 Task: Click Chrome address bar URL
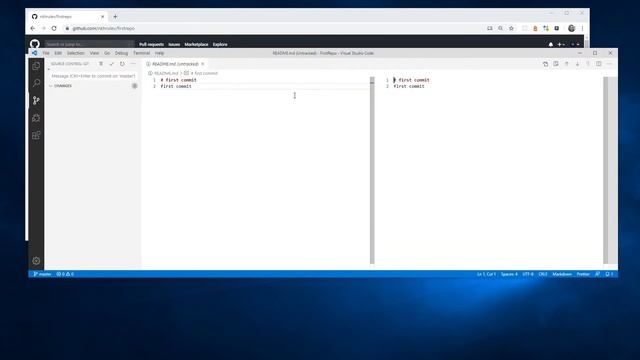(x=104, y=28)
